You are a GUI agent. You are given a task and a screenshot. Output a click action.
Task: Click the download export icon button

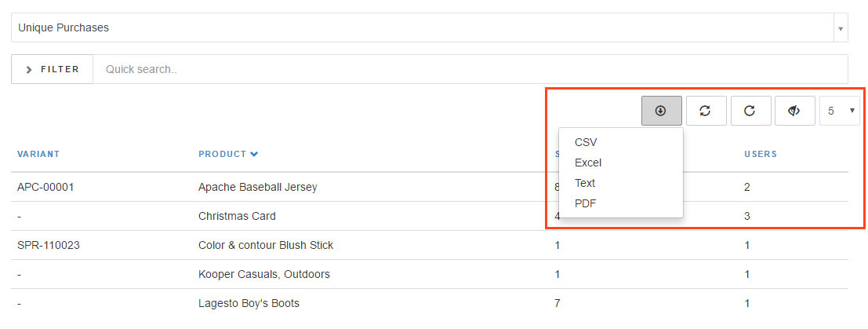click(x=662, y=111)
